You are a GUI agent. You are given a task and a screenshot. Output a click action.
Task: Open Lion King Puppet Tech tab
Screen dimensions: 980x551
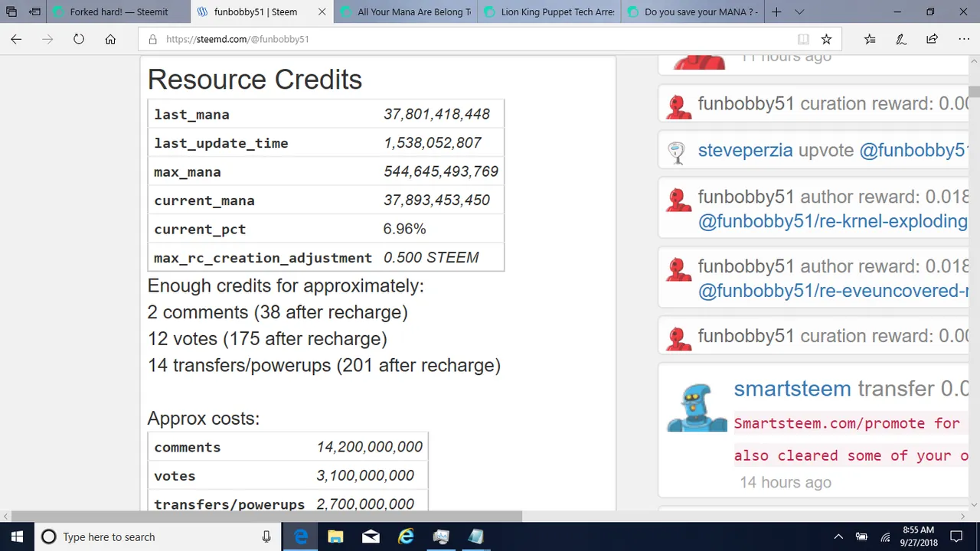(549, 12)
